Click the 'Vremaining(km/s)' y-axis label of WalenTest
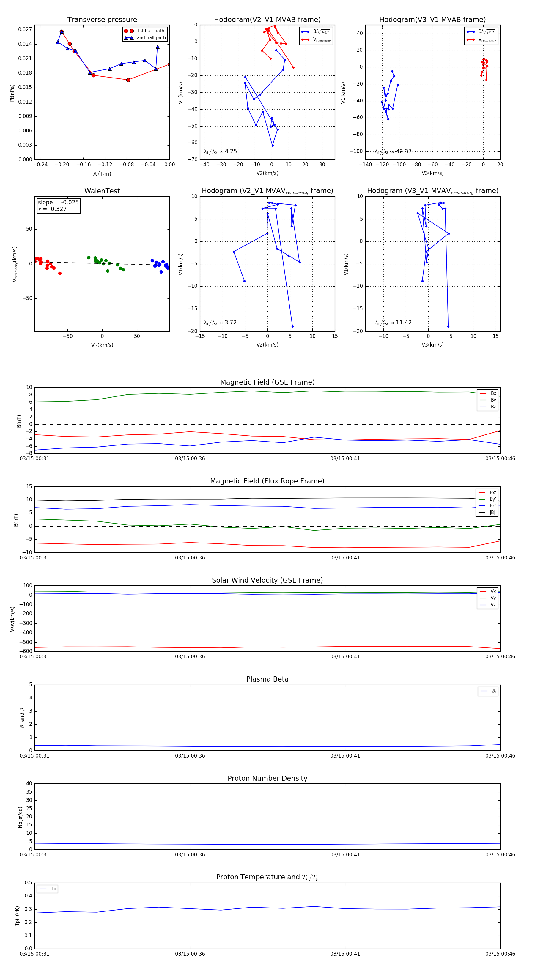 [x=15, y=264]
